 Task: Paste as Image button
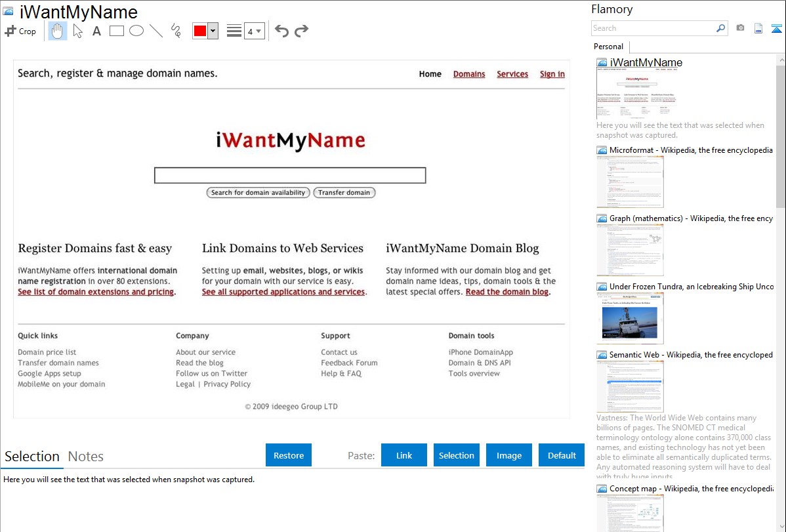pos(508,455)
